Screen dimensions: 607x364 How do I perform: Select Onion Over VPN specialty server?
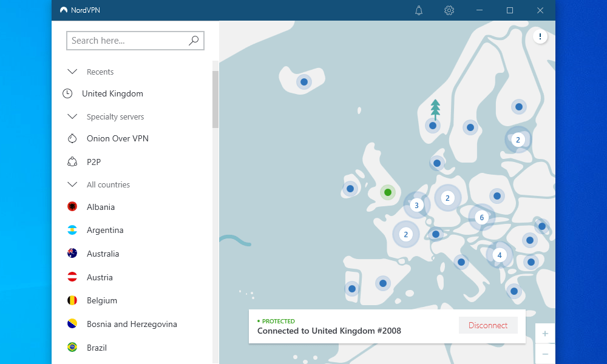118,138
